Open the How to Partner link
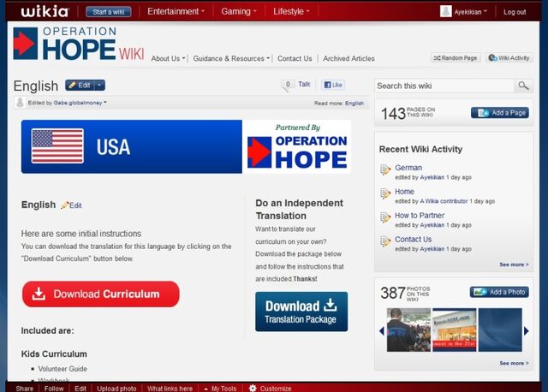 pyautogui.click(x=420, y=216)
